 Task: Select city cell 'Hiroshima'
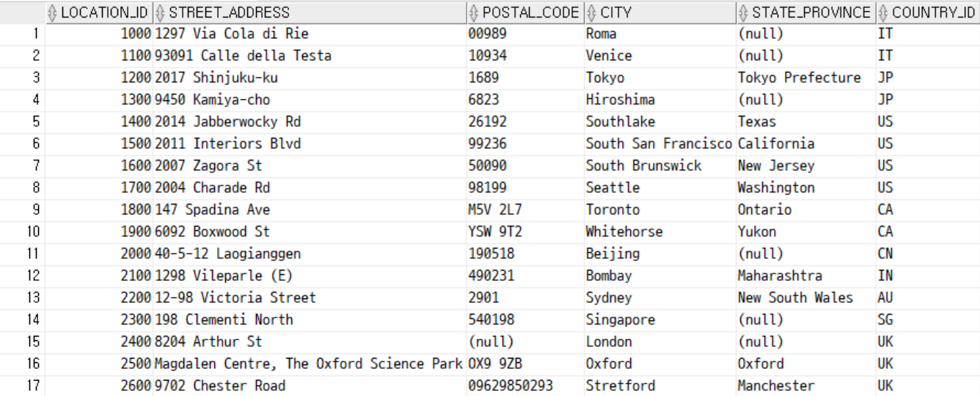point(660,100)
